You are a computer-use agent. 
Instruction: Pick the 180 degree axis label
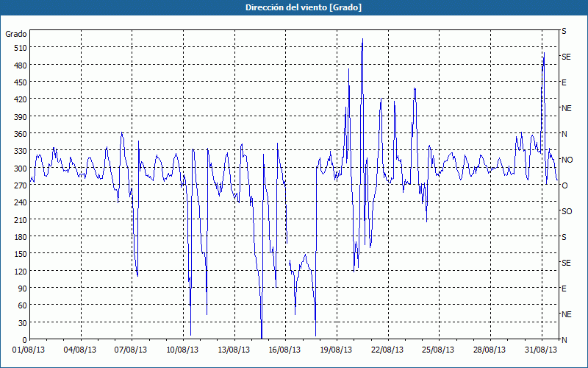pyautogui.click(x=20, y=237)
